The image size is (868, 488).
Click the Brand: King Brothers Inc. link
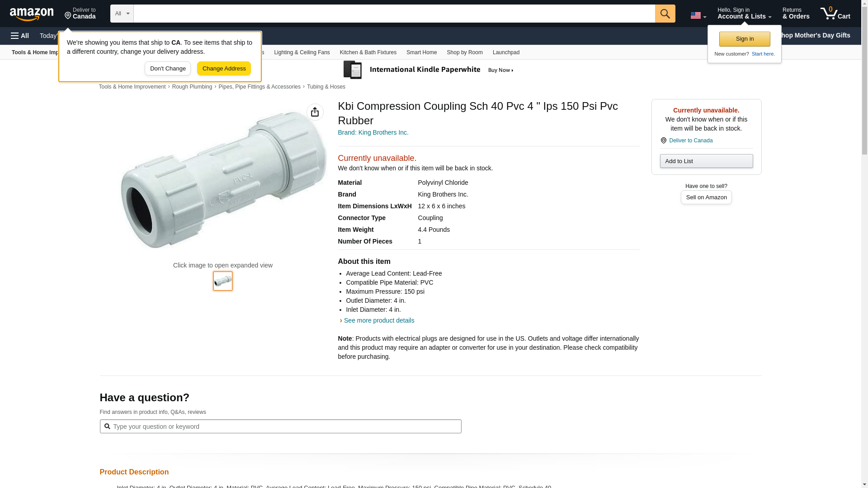(373, 132)
